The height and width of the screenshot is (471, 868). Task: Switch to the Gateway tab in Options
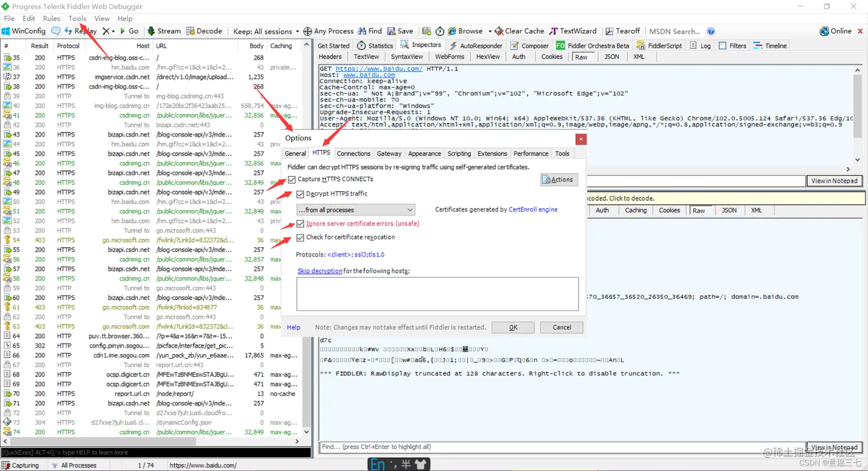(x=389, y=154)
